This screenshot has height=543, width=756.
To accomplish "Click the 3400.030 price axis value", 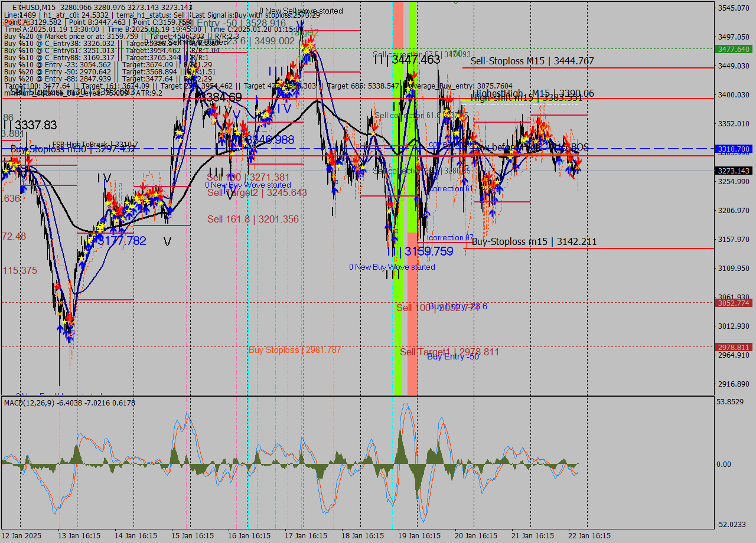I will (x=734, y=94).
